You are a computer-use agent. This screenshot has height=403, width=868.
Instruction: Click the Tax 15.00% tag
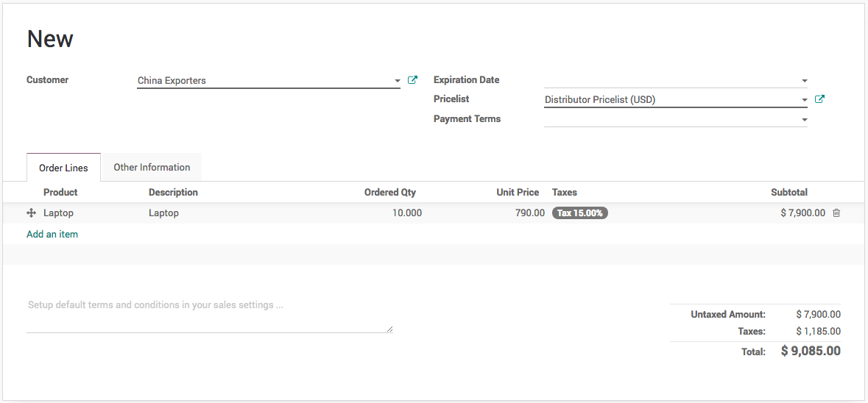tap(580, 213)
